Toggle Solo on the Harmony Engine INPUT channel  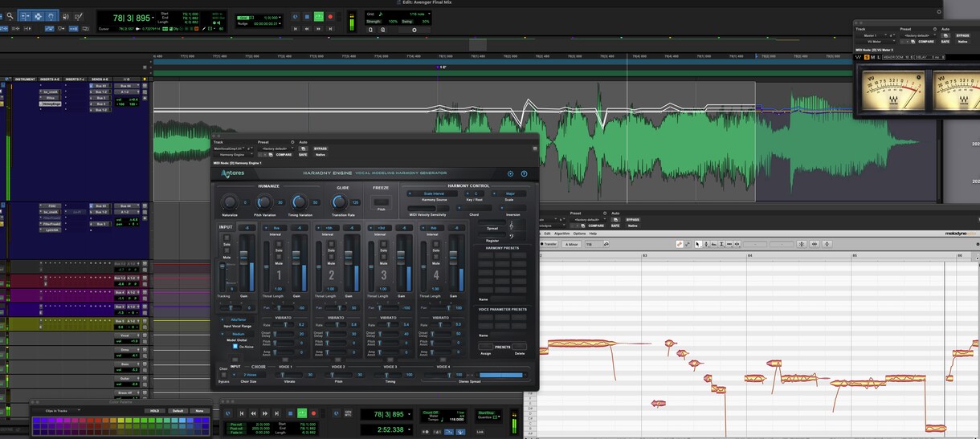227,238
